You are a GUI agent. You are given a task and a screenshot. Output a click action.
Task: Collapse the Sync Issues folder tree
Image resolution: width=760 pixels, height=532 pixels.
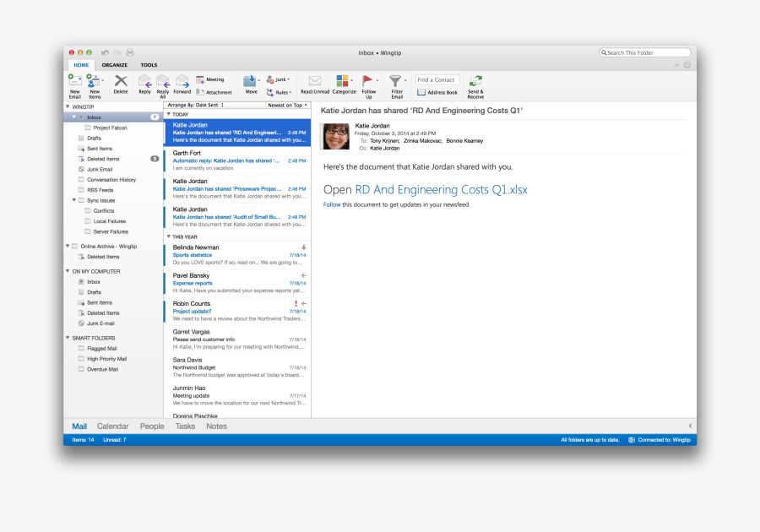74,200
